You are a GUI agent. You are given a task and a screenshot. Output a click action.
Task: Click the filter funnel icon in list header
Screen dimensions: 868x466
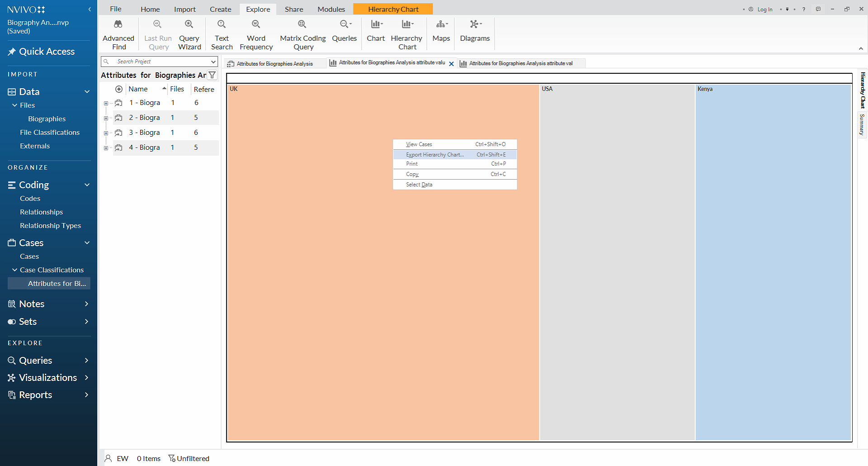pos(212,75)
